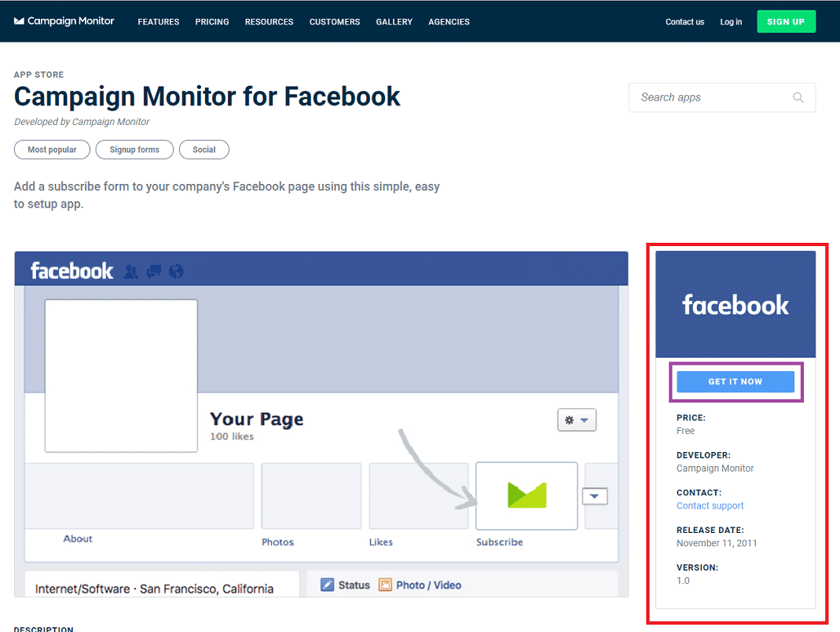This screenshot has width=840, height=632.
Task: Open the Contact support link
Action: point(710,505)
